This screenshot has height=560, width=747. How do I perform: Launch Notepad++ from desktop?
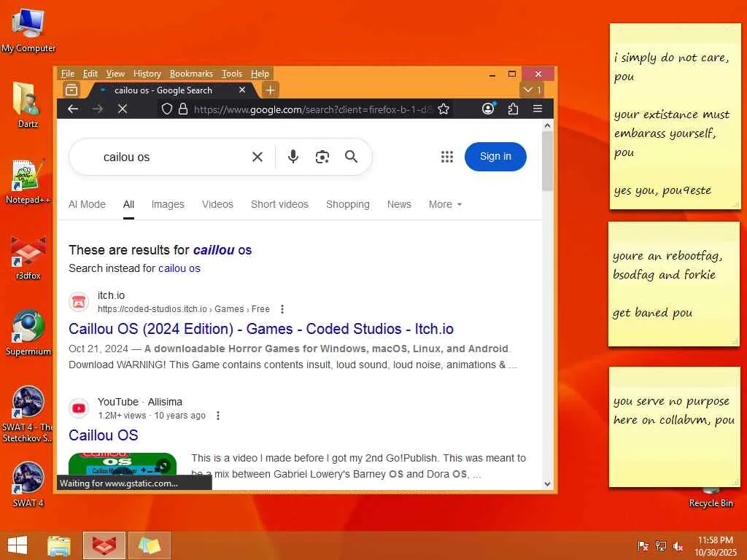(x=28, y=182)
